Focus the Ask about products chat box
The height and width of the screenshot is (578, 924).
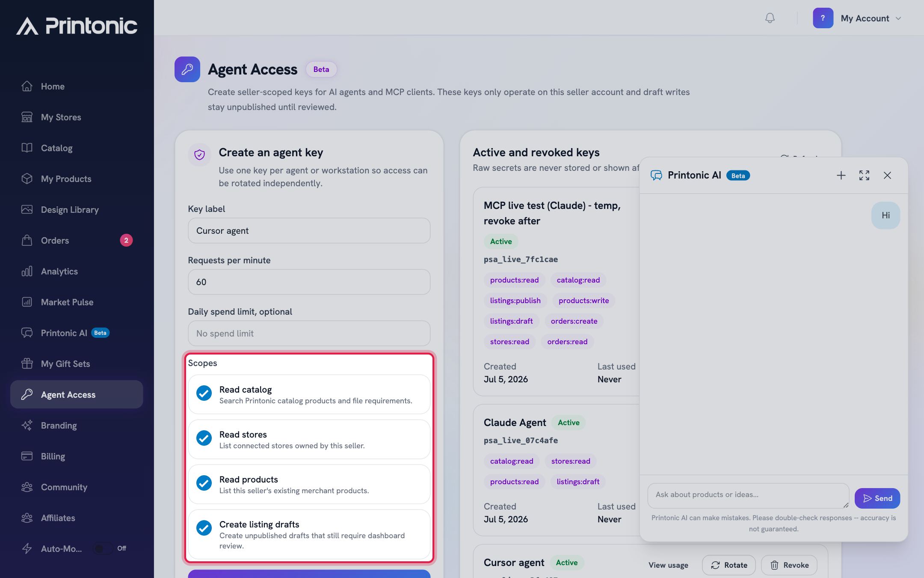pos(748,496)
